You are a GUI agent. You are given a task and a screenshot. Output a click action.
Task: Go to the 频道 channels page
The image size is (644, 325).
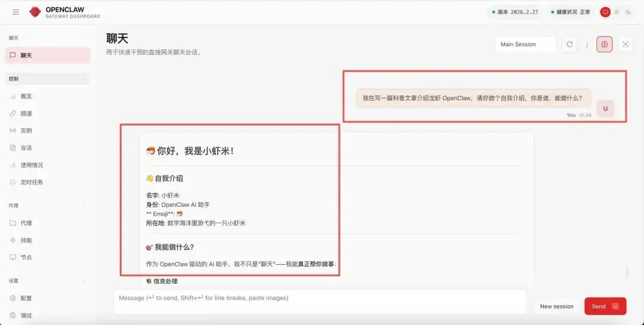pyautogui.click(x=47, y=113)
